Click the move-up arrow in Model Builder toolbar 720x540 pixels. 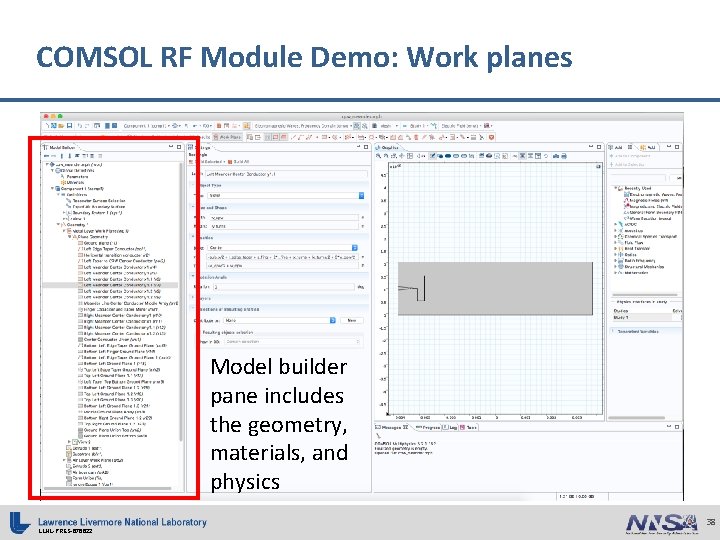pyautogui.click(x=62, y=156)
